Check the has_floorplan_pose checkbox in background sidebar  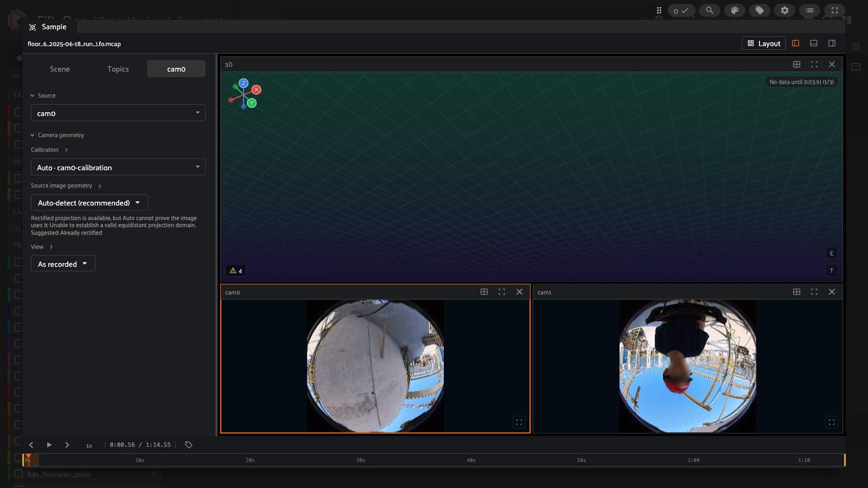(18, 474)
